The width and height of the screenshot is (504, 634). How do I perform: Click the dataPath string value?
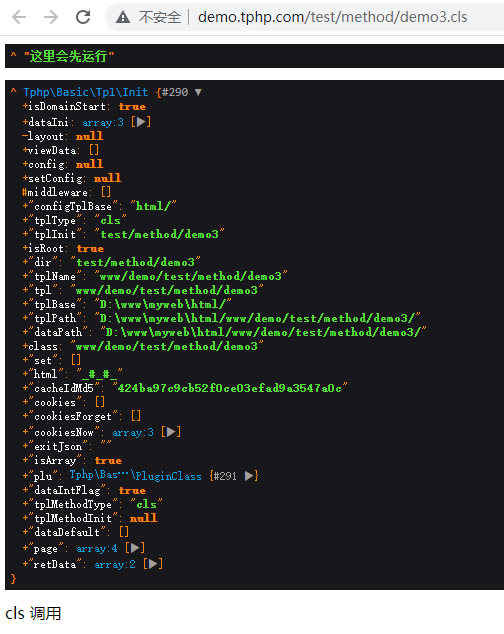pyautogui.click(x=263, y=332)
